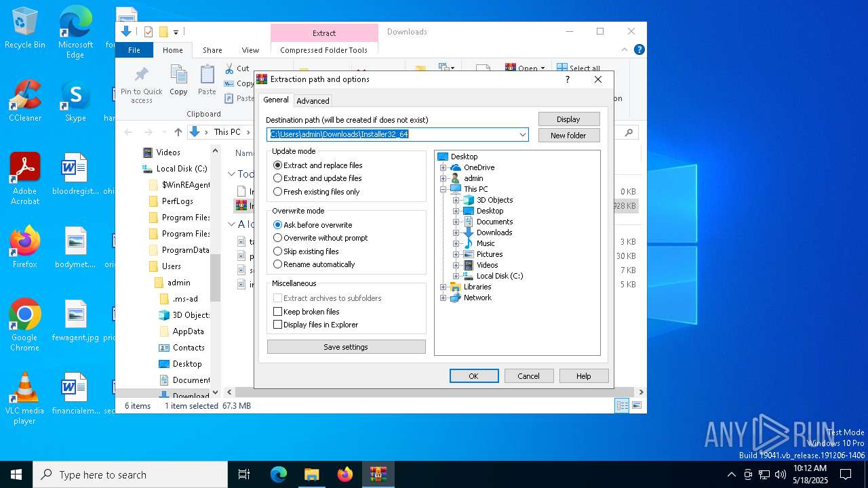The height and width of the screenshot is (488, 868).
Task: Select Videos folder in dialog tree
Action: pos(481,265)
